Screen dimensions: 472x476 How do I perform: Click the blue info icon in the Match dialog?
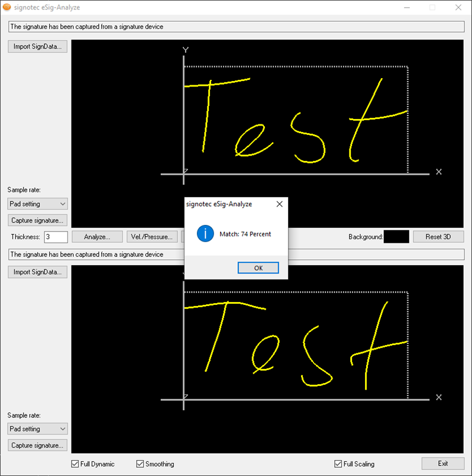click(x=205, y=234)
